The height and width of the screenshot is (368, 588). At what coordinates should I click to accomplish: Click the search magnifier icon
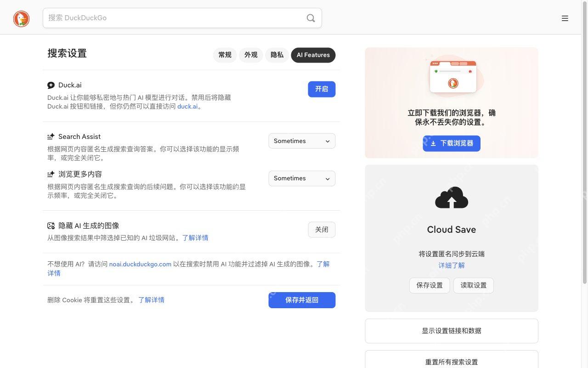pos(311,18)
